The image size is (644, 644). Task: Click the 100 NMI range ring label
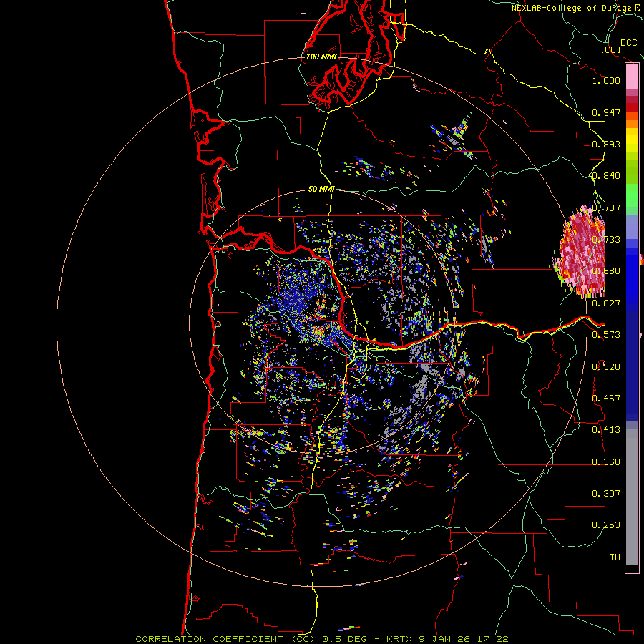pos(321,57)
